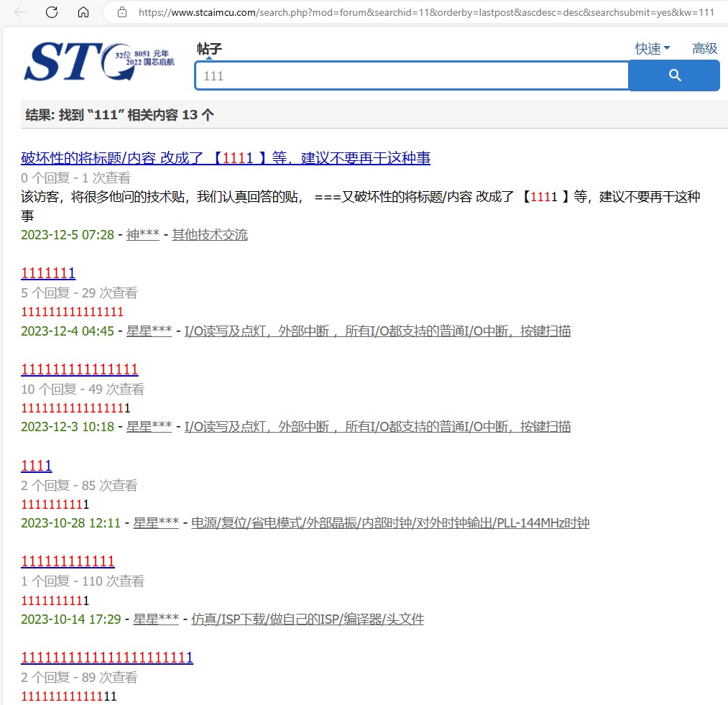Open thread titled 1111111

(48, 273)
